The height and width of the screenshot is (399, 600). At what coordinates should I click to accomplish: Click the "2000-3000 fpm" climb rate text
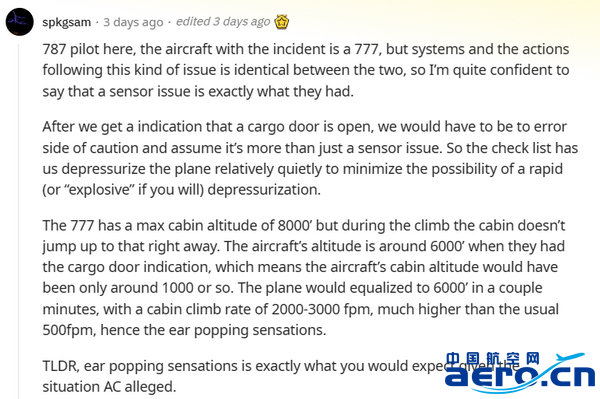pos(322,309)
